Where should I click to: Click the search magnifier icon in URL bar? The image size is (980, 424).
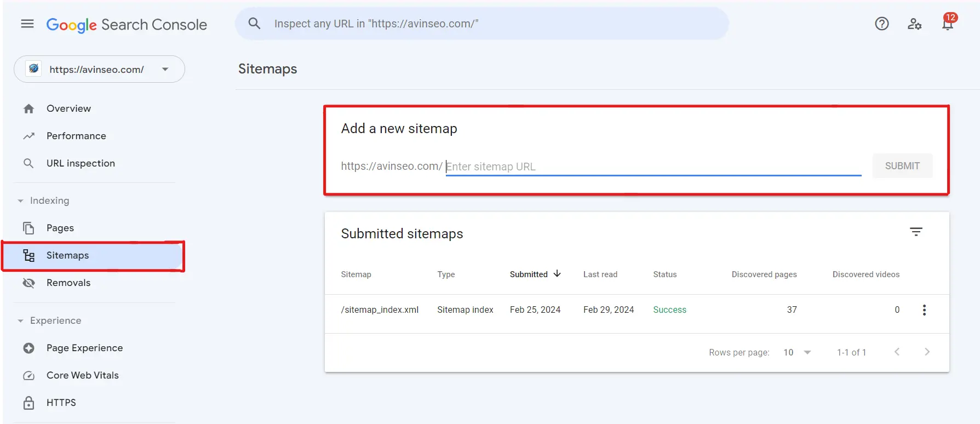[254, 24]
